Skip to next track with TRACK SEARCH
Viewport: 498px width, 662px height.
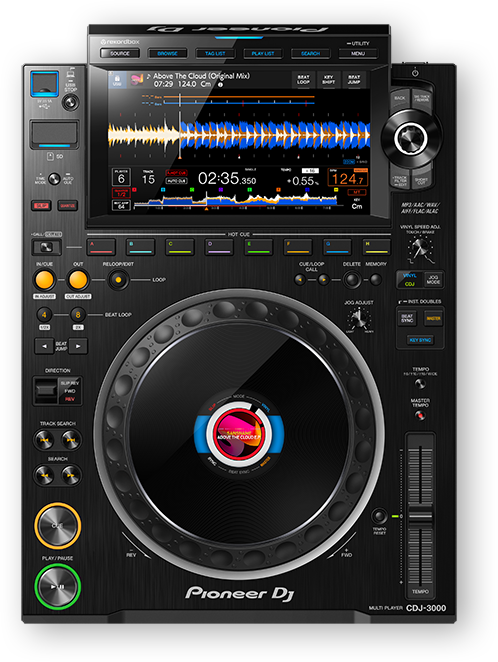click(x=70, y=440)
